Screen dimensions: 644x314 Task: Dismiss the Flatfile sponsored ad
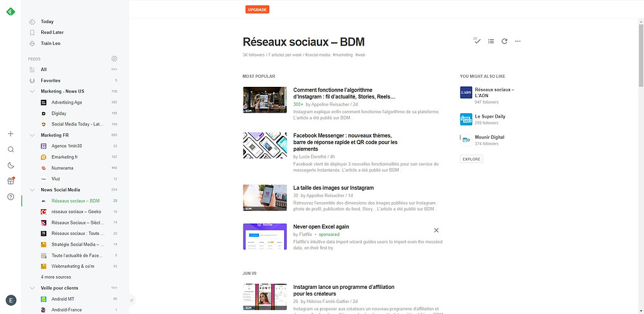pyautogui.click(x=436, y=230)
